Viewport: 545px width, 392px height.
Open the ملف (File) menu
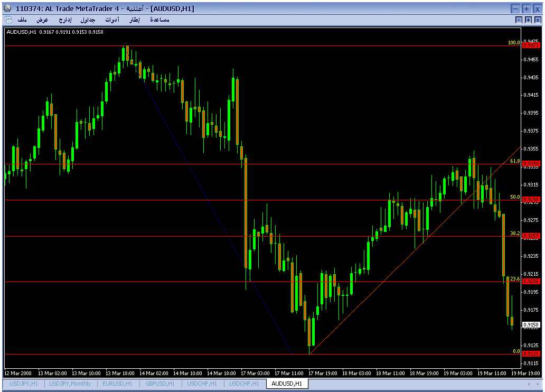coord(22,20)
